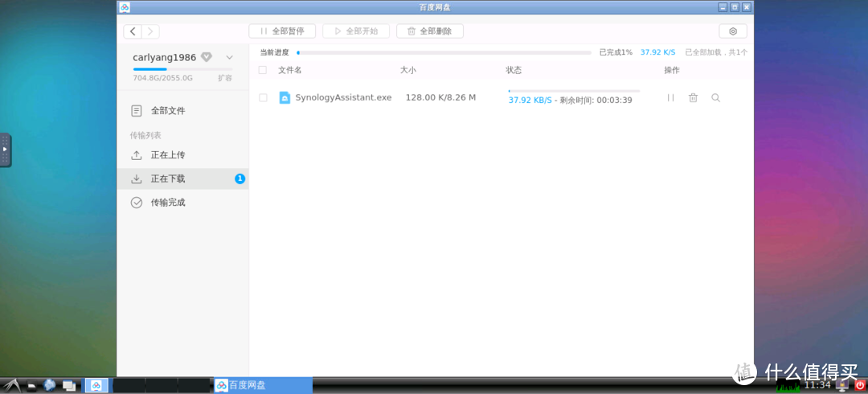Screen dimensions: 868x394
Task: Click the 剩余时间 remaining time text
Action: click(x=596, y=101)
